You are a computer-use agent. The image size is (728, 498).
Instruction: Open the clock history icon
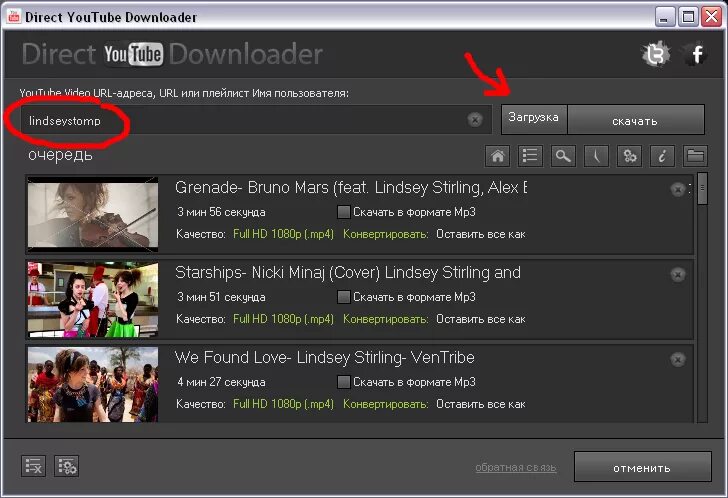[596, 155]
